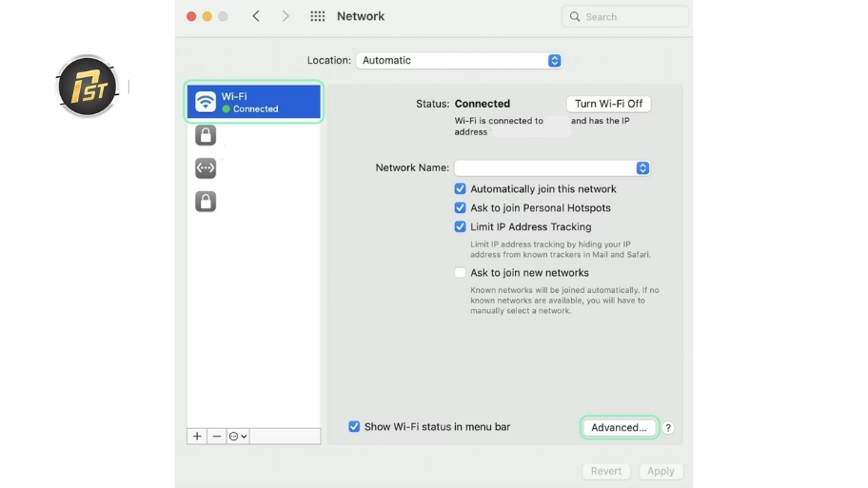
Task: Enable Ask to join new networks
Action: (x=460, y=272)
